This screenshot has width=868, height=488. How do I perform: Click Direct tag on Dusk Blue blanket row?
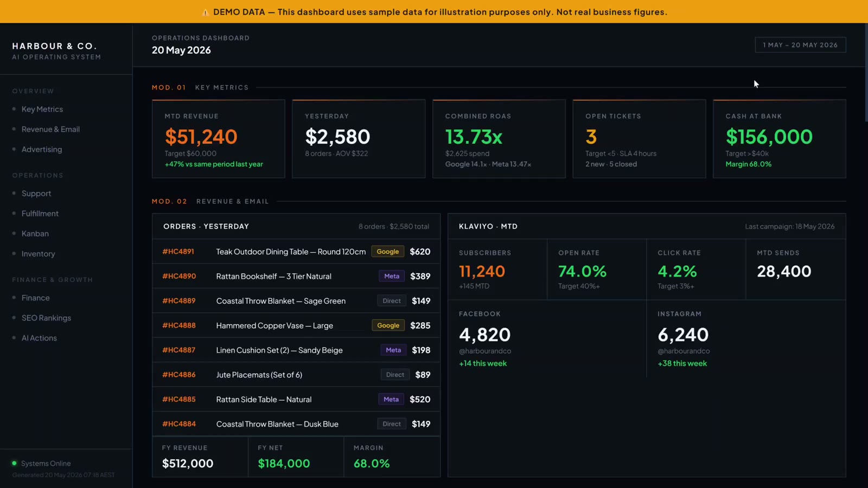click(x=392, y=424)
